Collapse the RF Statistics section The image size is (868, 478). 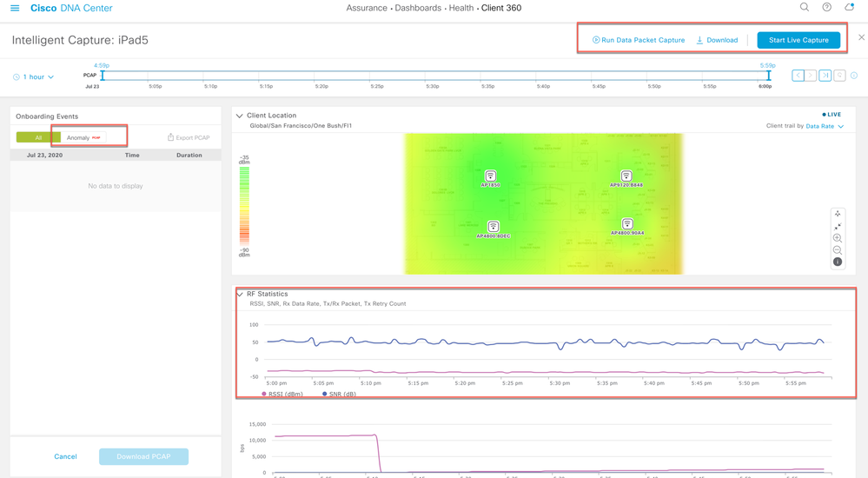coord(239,294)
